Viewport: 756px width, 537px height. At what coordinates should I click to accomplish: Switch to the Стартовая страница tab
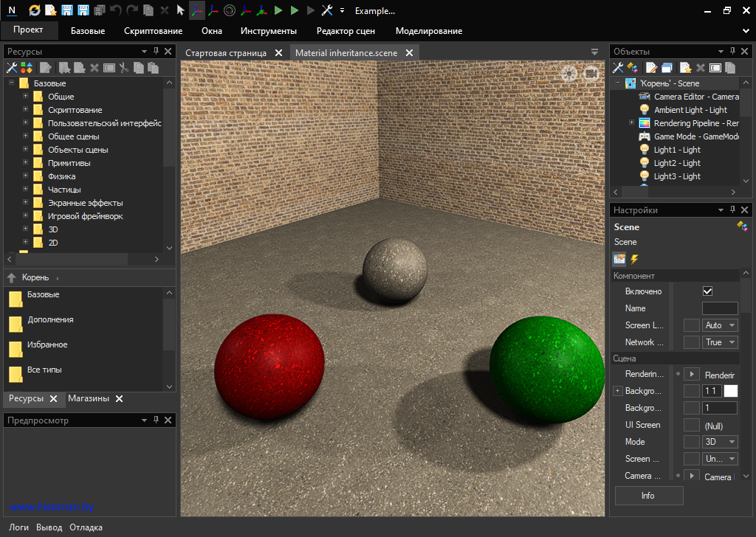pyautogui.click(x=226, y=53)
